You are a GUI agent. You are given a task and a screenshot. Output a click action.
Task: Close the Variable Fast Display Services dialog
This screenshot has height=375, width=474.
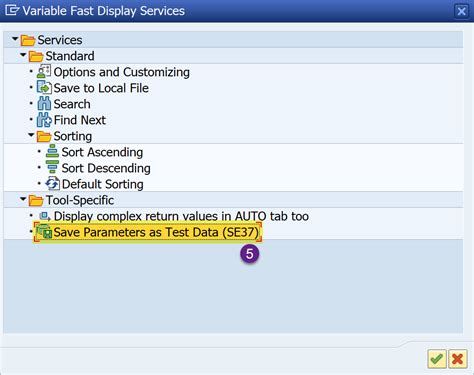[462, 11]
